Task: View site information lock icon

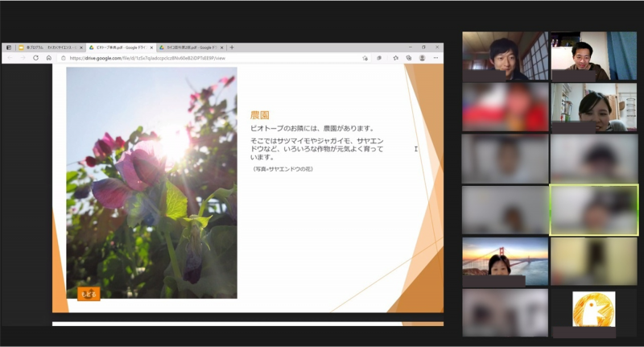Action: [64, 58]
